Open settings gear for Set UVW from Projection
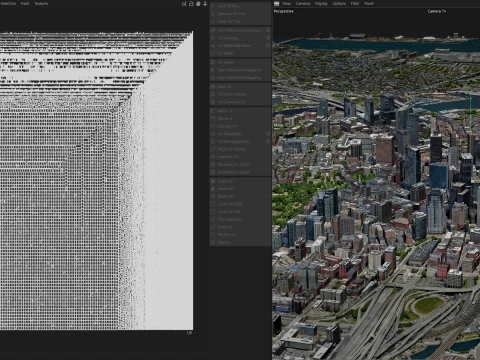 pos(268,30)
